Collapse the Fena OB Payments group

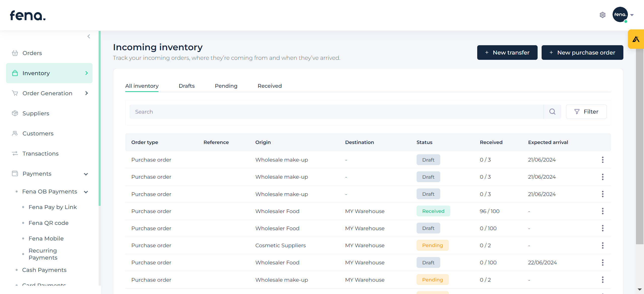click(x=86, y=192)
